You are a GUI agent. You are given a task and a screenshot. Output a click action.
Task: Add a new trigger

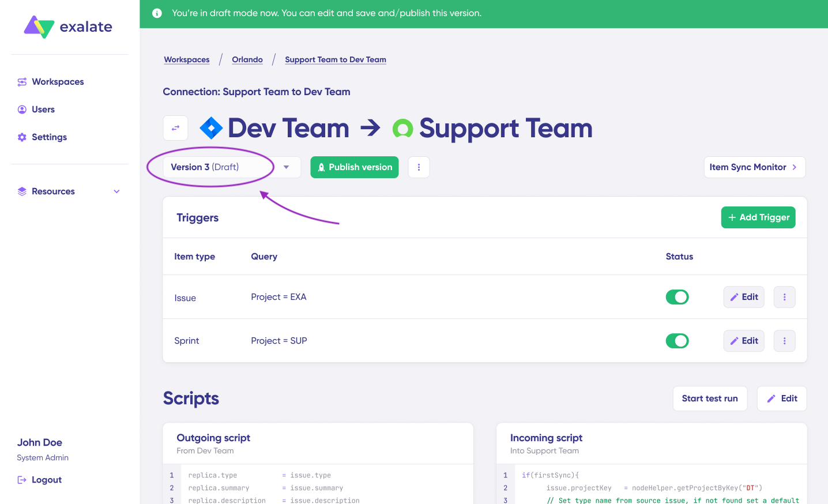758,217
